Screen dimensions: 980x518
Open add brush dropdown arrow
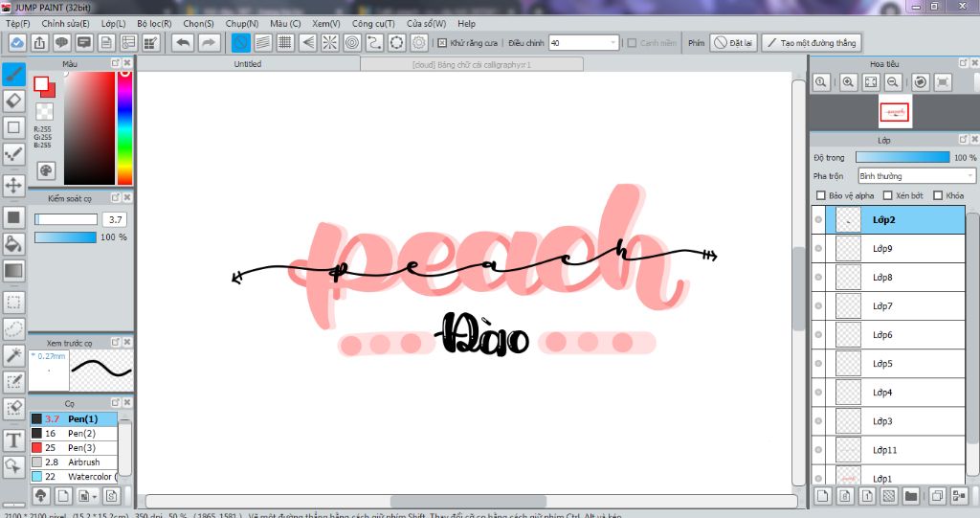[x=94, y=497]
